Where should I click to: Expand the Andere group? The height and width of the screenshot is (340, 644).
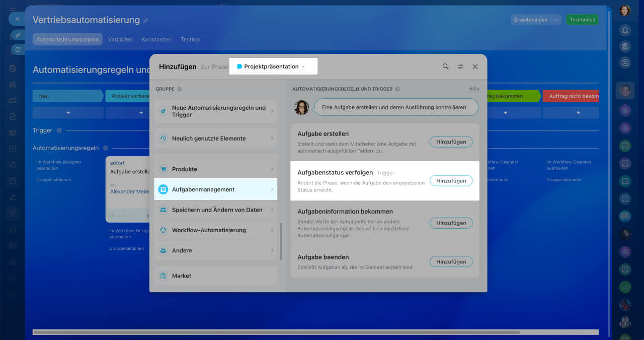(x=215, y=250)
